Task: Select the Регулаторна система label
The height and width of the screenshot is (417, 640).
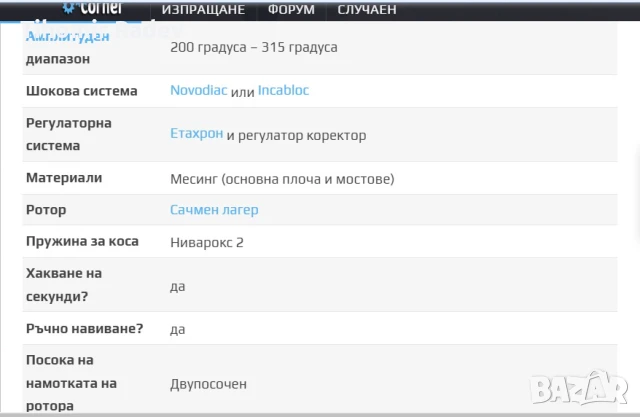Action: (x=68, y=134)
